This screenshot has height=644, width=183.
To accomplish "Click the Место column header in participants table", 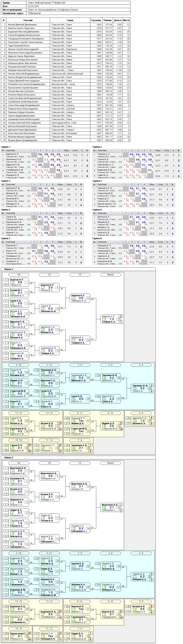I will (126, 20).
